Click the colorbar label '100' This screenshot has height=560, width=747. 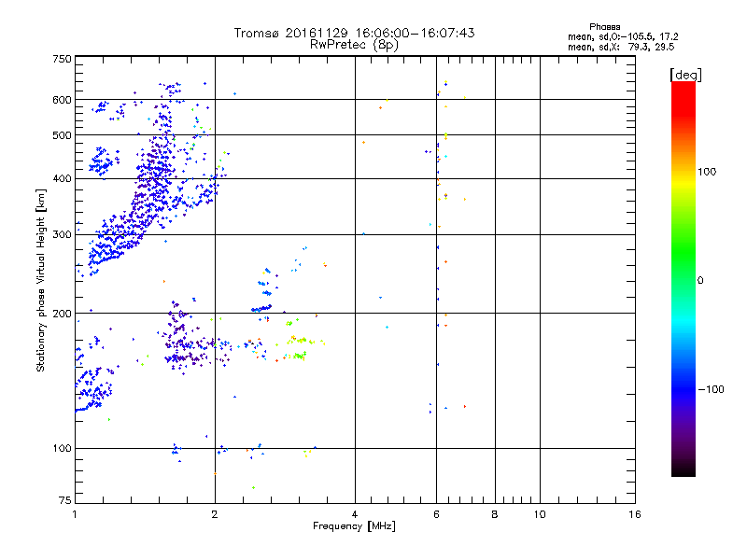707,172
